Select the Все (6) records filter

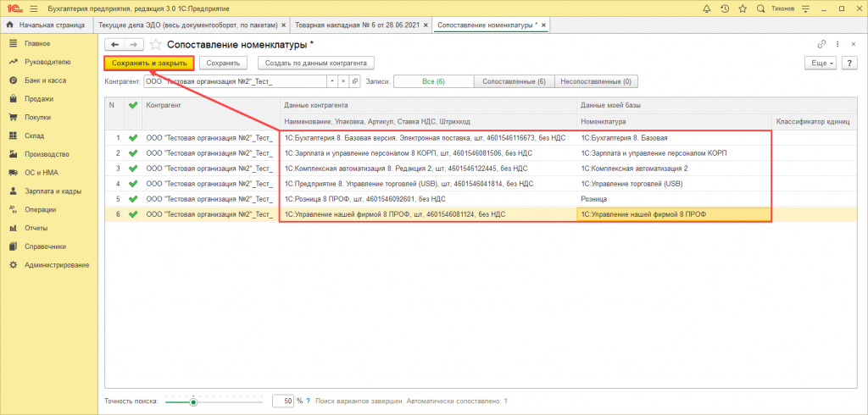(x=433, y=81)
